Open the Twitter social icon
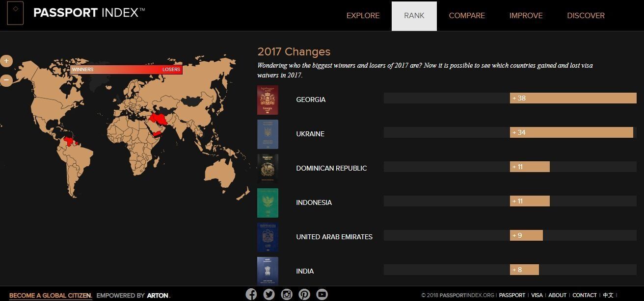This screenshot has width=644, height=301. (269, 294)
